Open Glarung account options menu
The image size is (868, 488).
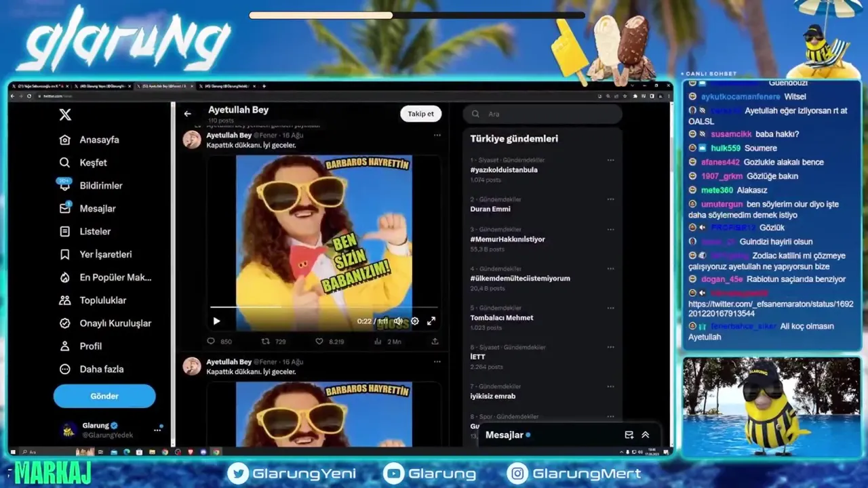click(157, 430)
